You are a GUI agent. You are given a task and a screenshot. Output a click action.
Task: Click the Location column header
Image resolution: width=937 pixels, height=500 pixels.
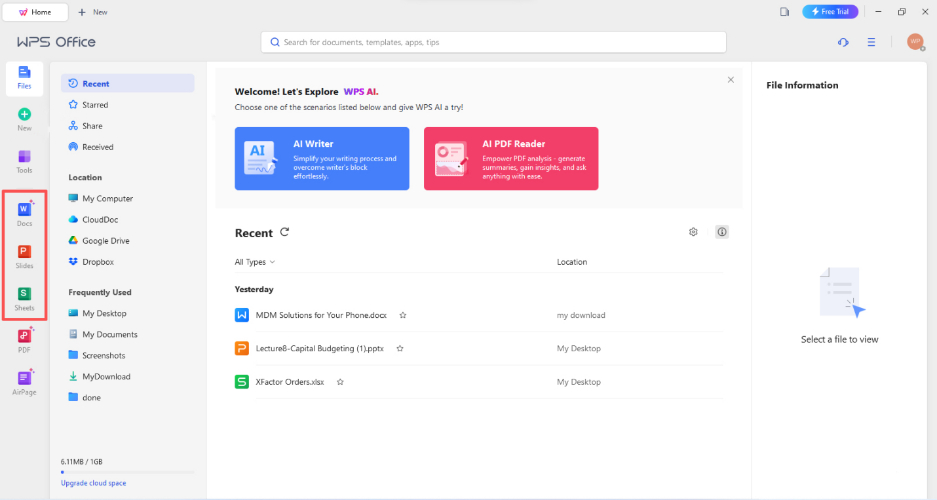(572, 262)
